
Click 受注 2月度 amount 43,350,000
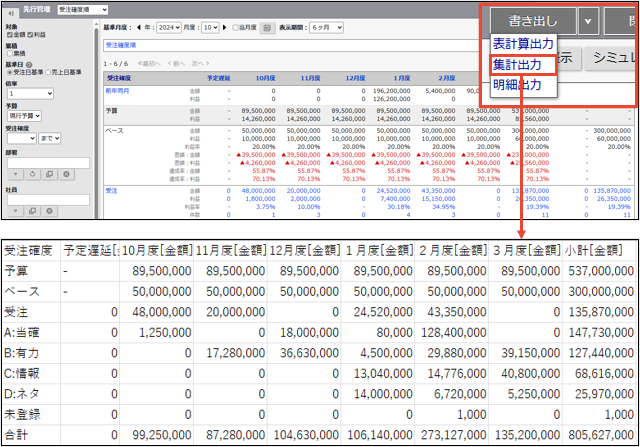438,191
